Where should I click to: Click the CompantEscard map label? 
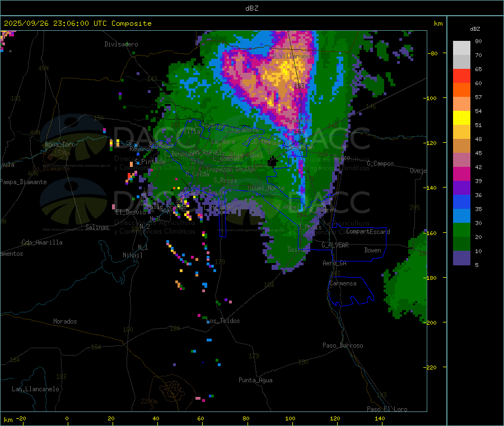coord(368,232)
